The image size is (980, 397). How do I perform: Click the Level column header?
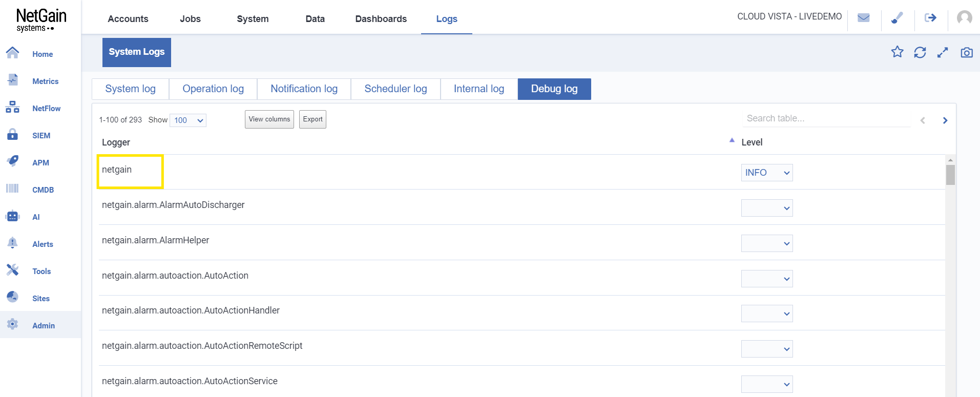752,142
